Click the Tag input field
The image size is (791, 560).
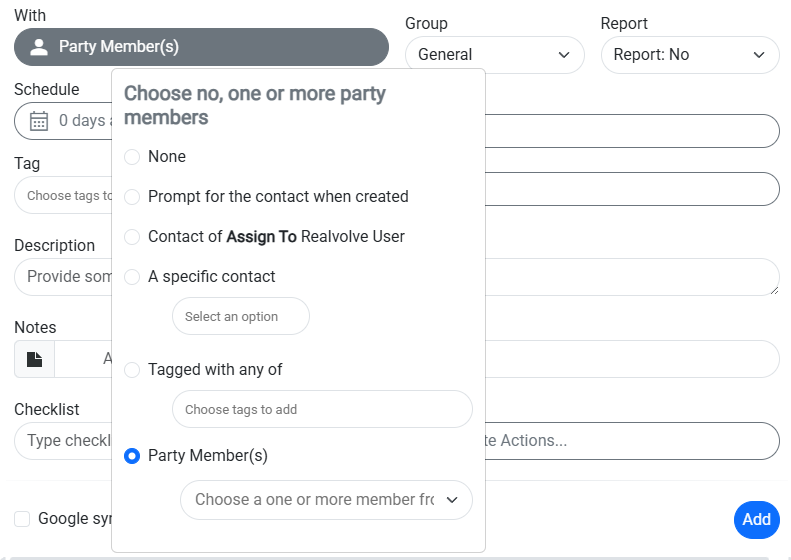coord(62,195)
